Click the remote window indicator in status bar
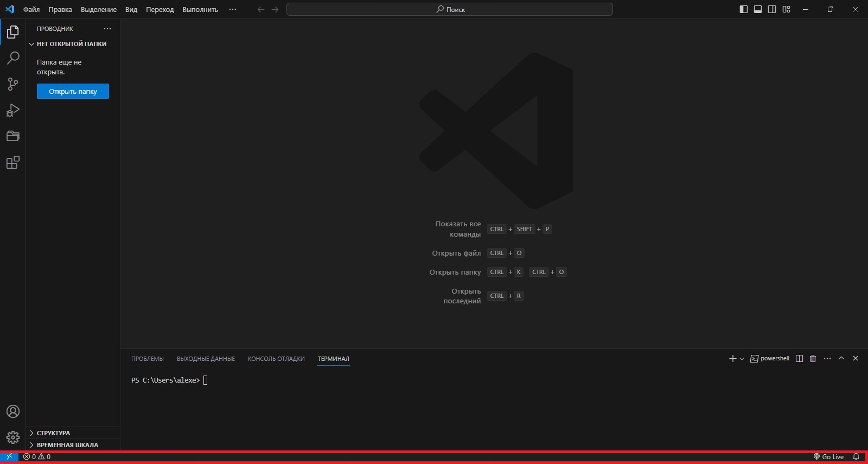This screenshot has width=868, height=464. [9, 456]
